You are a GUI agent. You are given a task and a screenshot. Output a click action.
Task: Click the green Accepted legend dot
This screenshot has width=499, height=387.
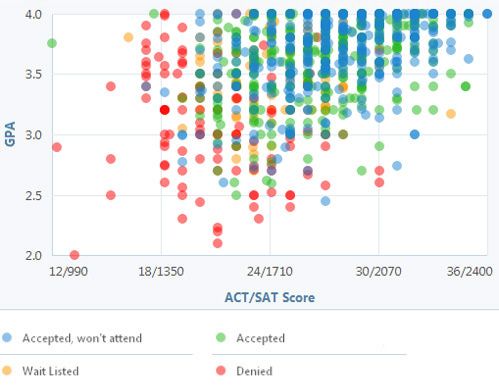[221, 337]
